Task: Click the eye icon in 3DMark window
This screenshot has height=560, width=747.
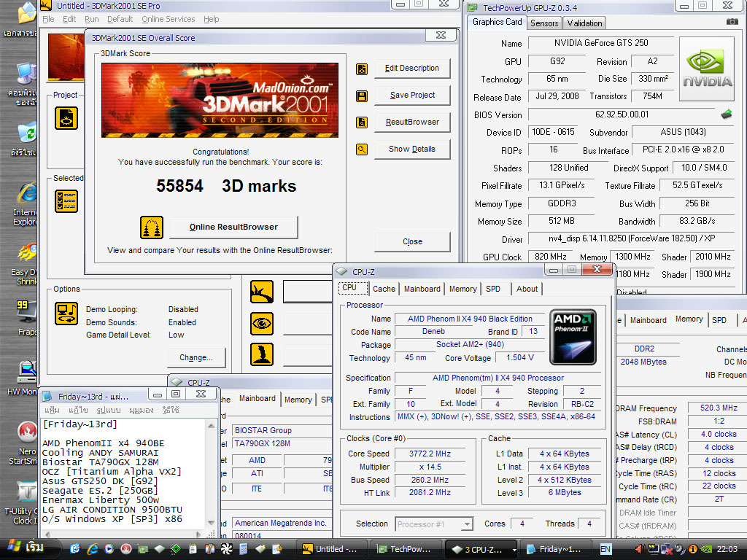Action: tap(262, 324)
